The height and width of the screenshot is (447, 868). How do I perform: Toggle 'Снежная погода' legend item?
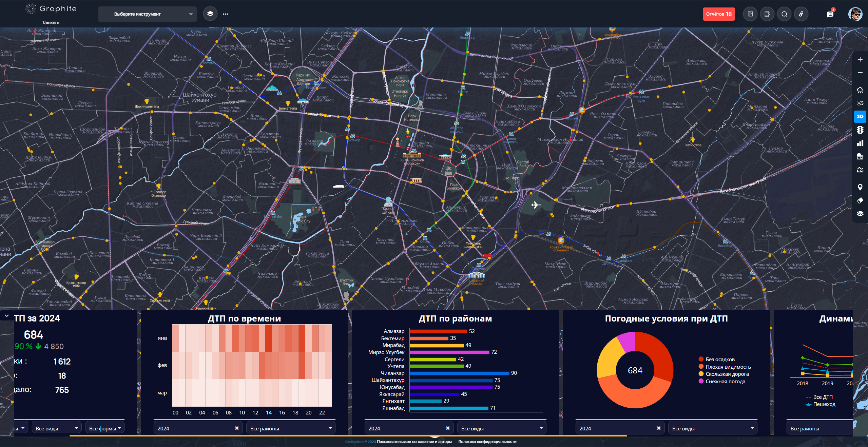[x=722, y=381]
